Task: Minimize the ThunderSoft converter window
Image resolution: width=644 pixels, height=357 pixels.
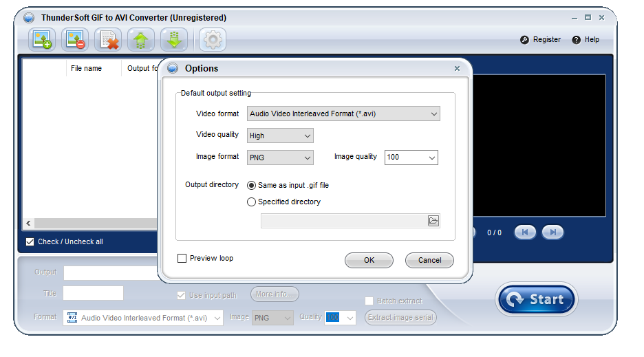Action: (575, 18)
